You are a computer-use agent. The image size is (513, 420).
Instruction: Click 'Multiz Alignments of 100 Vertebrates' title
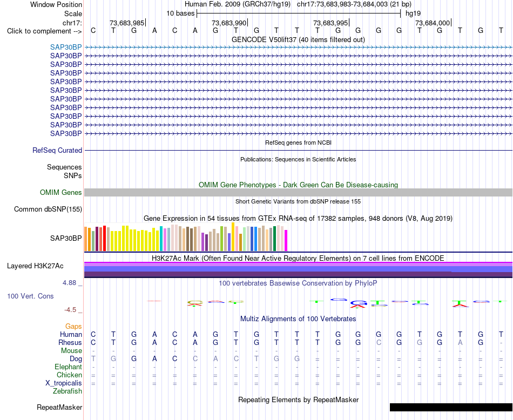click(x=298, y=319)
